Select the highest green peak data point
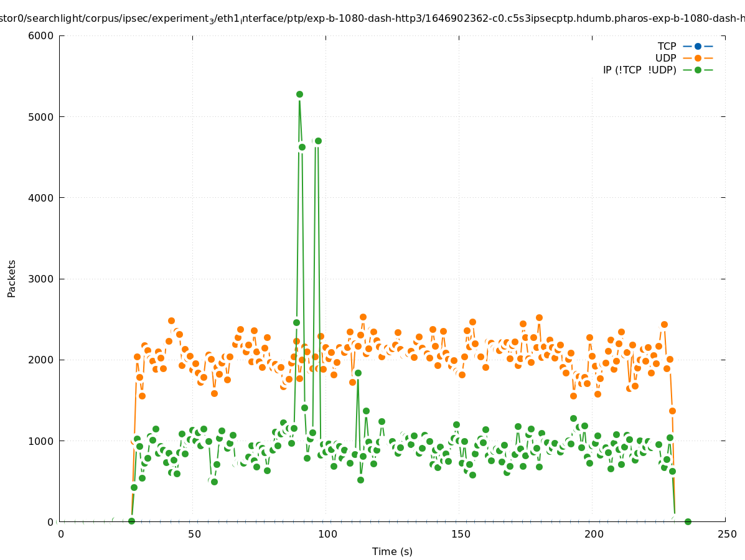 (x=299, y=95)
